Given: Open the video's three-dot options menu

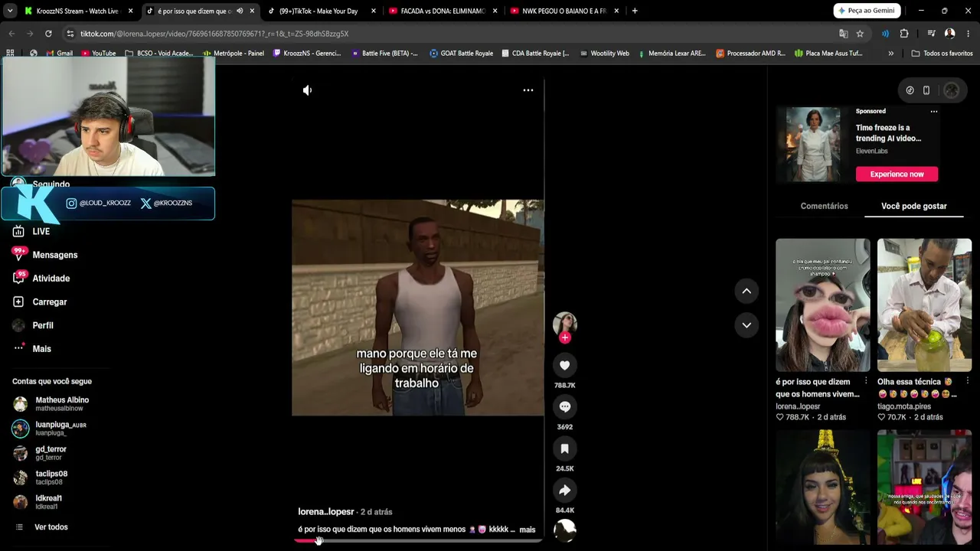Looking at the screenshot, I should tap(528, 90).
